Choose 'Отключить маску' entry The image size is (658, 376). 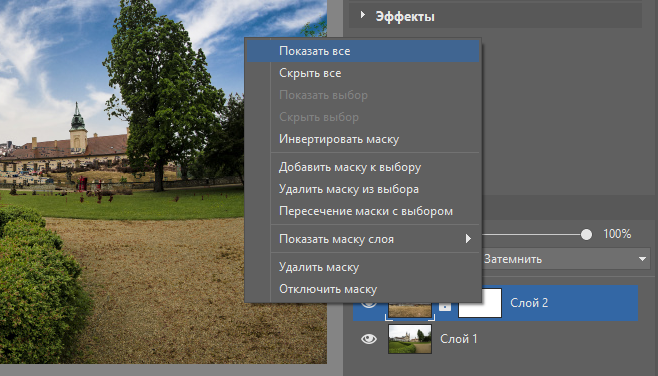point(363,289)
